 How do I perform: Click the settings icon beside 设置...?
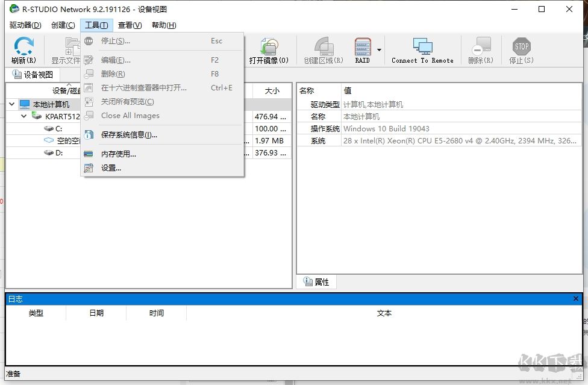[89, 168]
